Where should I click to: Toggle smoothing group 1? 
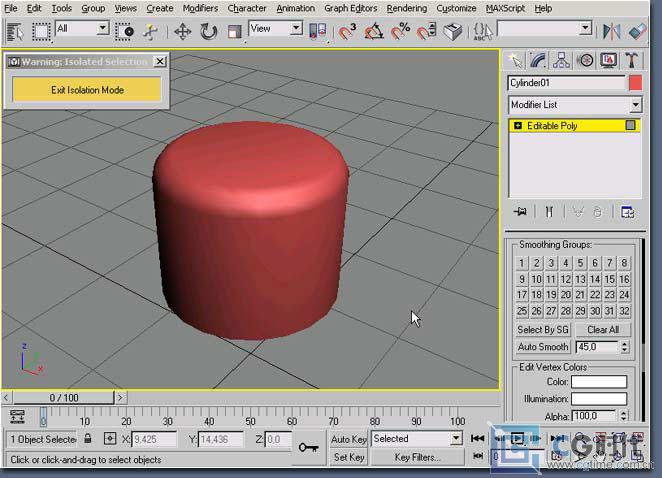click(x=521, y=263)
